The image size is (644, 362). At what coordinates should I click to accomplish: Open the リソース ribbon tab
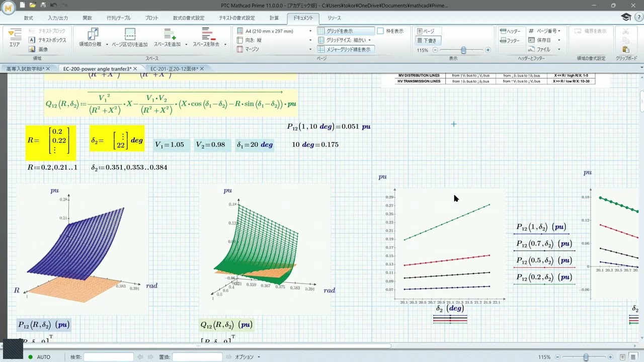point(334,18)
